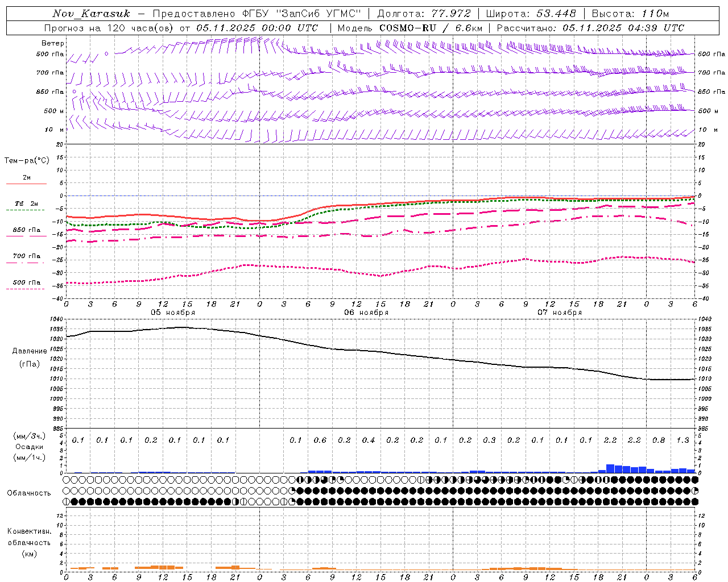The width and height of the screenshot is (728, 582).
Task: Click the 'Облачность' cloud cover label
Action: (x=29, y=493)
